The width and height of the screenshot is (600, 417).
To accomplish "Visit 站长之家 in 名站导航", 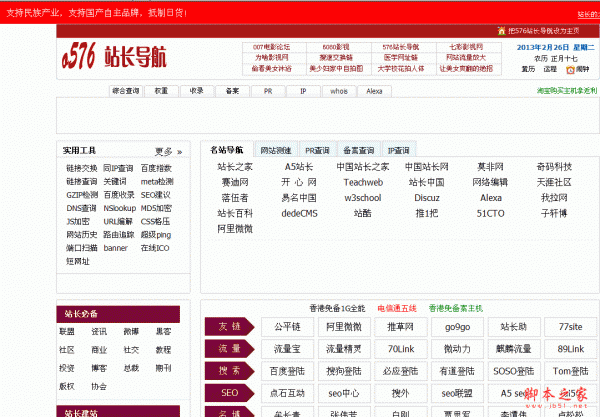I will (x=235, y=167).
